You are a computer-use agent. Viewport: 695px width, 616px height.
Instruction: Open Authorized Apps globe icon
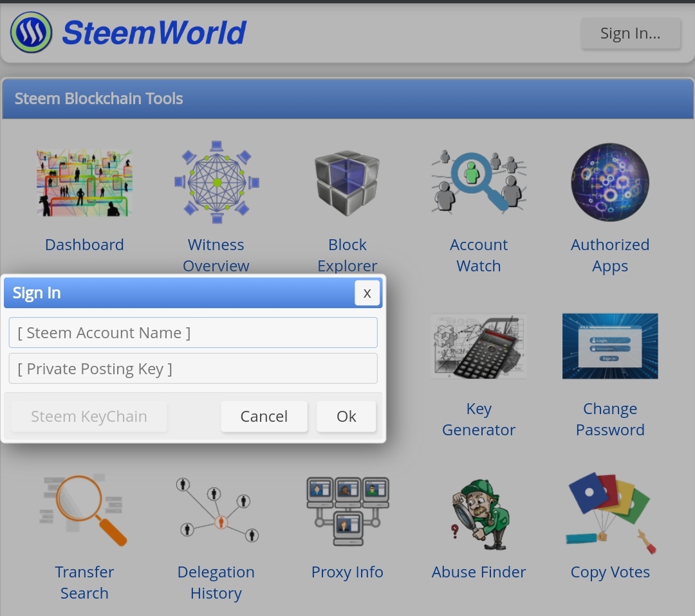click(610, 182)
